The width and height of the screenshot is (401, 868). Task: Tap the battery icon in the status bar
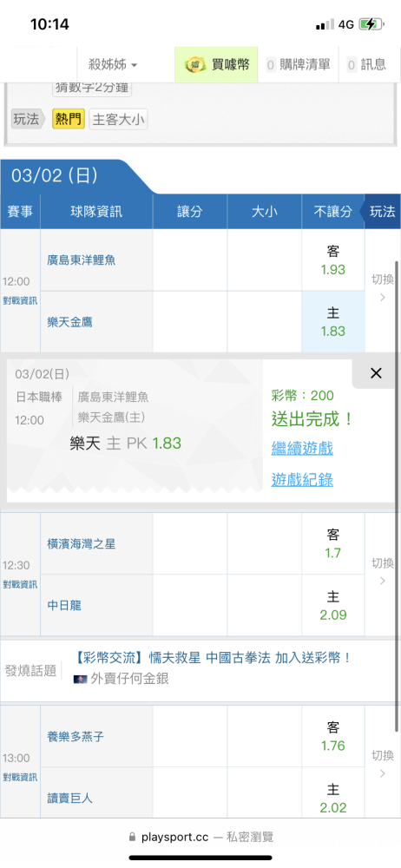371,24
